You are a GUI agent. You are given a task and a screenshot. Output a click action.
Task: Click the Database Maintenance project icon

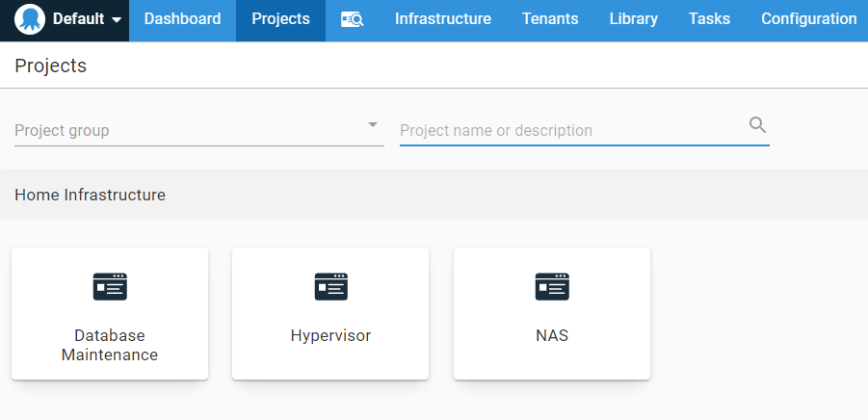[x=110, y=286]
